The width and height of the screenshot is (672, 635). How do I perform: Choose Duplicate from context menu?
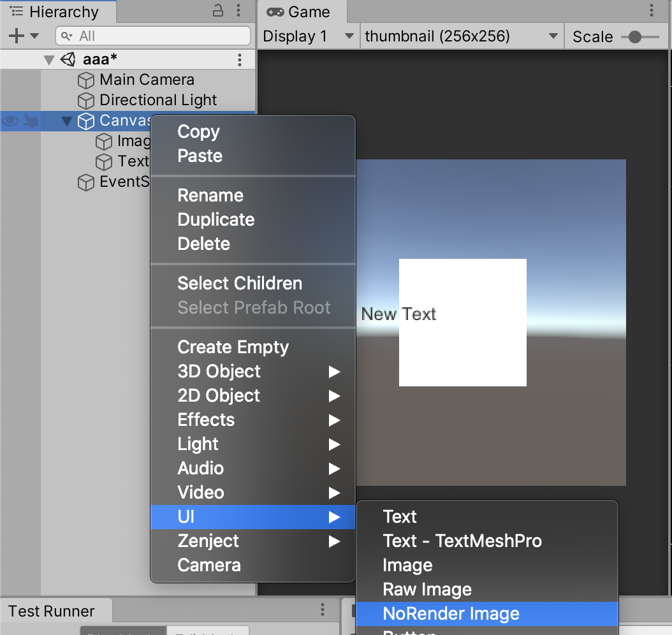[253, 220]
